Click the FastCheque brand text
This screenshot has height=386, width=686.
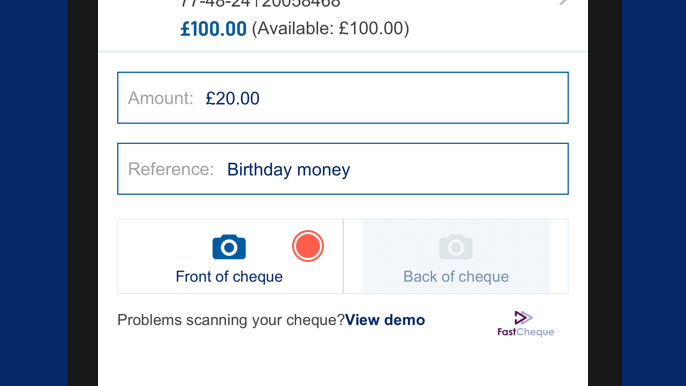click(525, 332)
